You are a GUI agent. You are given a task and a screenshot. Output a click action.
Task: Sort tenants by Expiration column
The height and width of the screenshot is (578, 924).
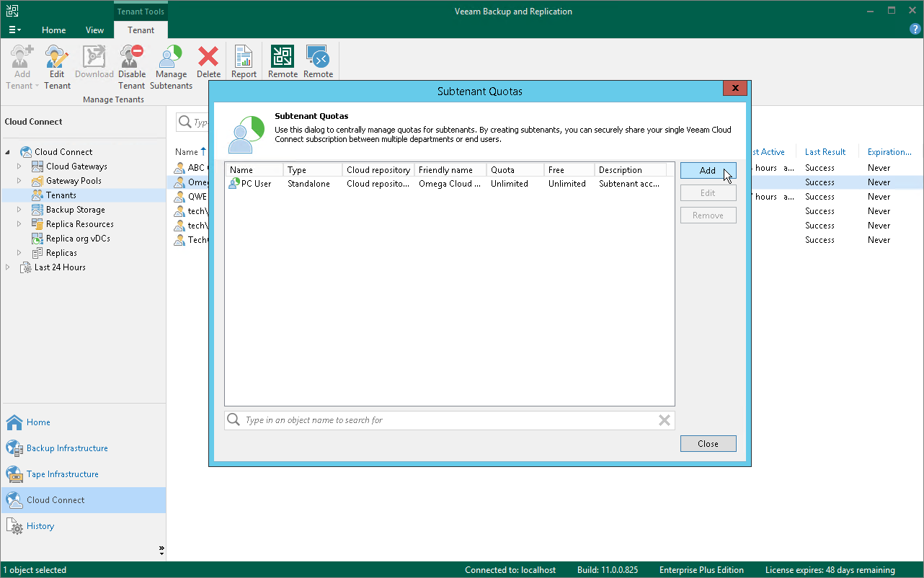[x=889, y=152]
